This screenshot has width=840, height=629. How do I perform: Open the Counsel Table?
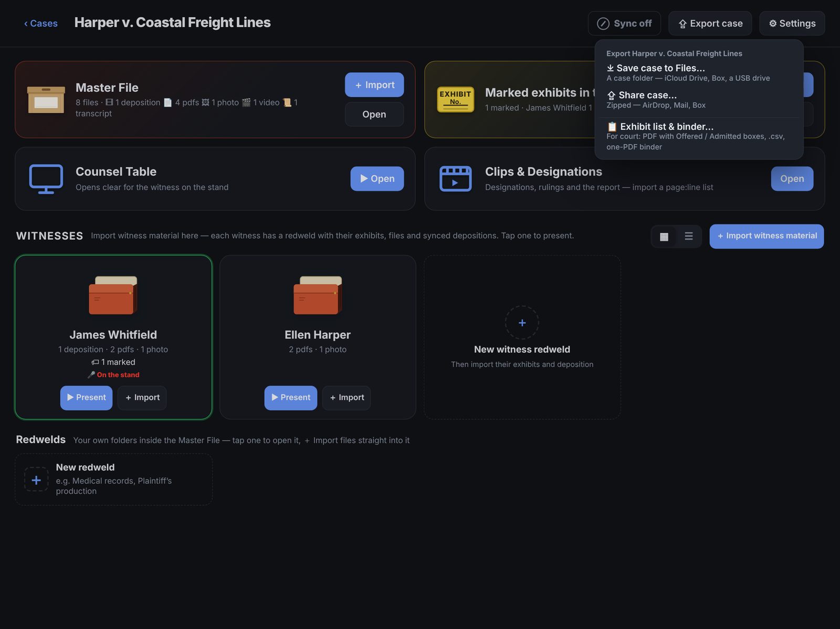(x=377, y=178)
